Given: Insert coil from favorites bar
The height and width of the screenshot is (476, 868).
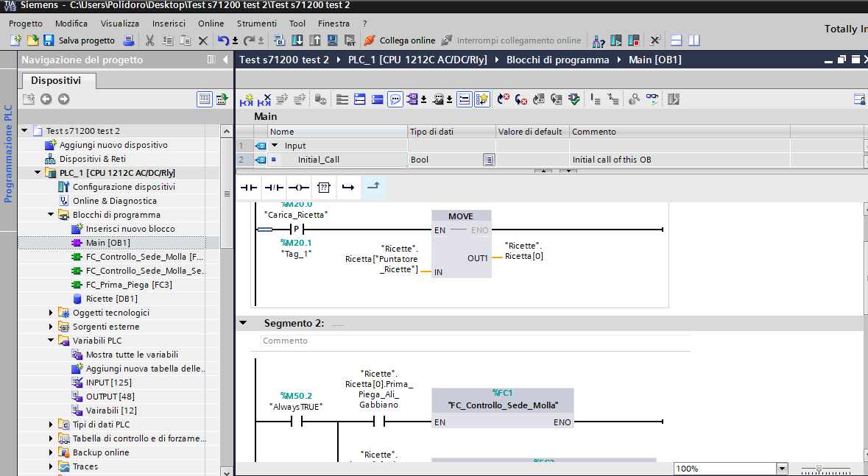Looking at the screenshot, I should click(298, 187).
